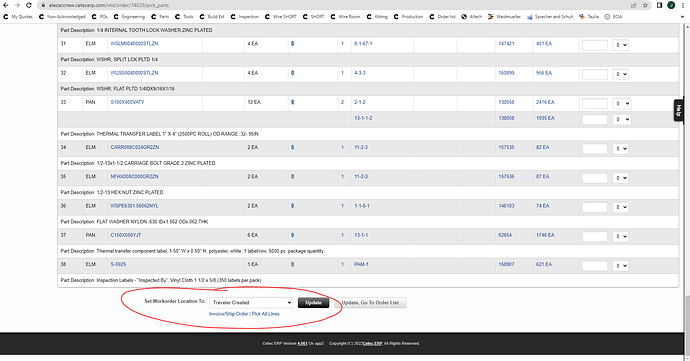
Task: Click the pick quantity field on line 38
Action: coord(595,266)
